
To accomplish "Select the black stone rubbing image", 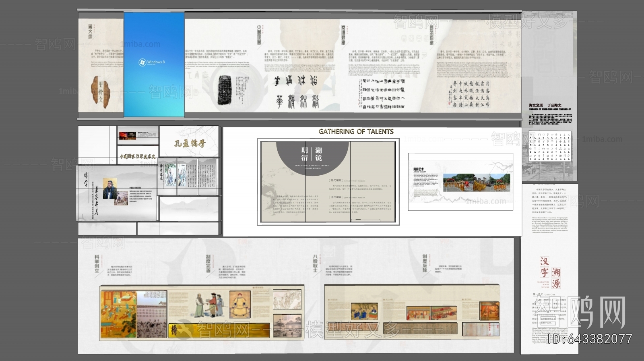I will click(x=225, y=90).
